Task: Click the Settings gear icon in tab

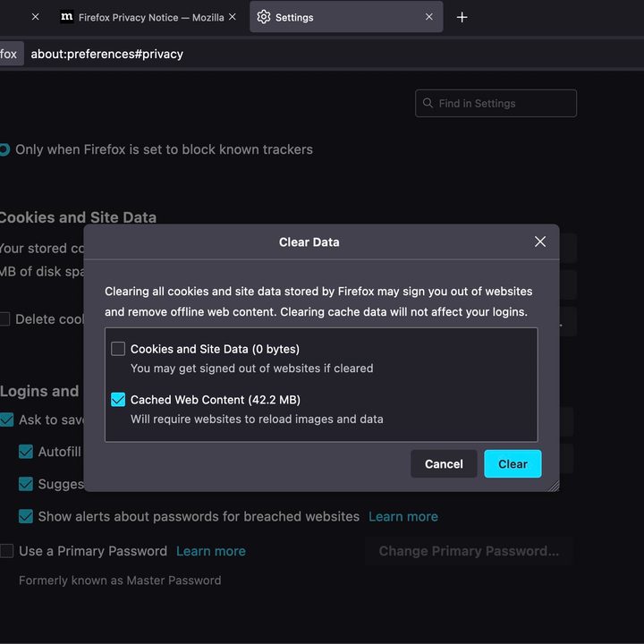Action: point(264,17)
